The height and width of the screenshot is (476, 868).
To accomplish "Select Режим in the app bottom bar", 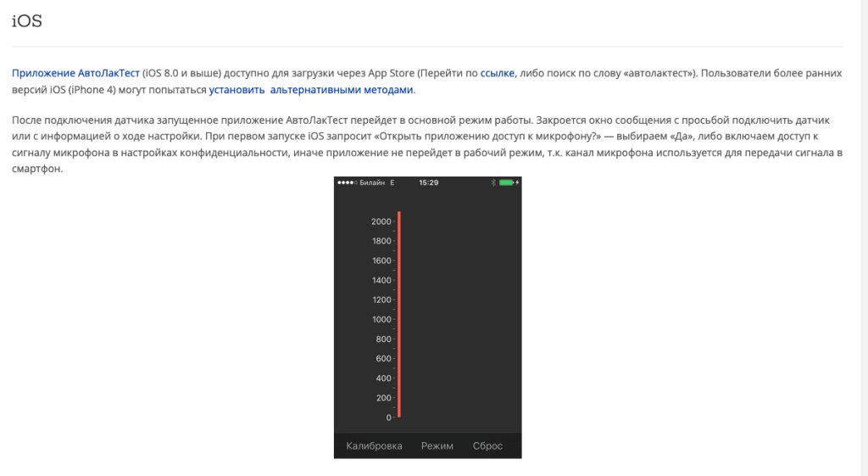I will click(437, 445).
